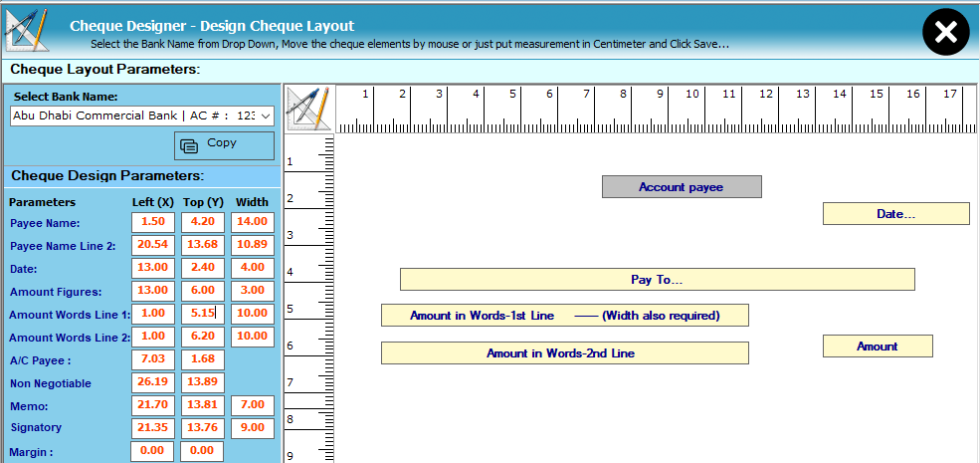Click the compass-and-pencil icon at ruler corner

click(x=308, y=109)
